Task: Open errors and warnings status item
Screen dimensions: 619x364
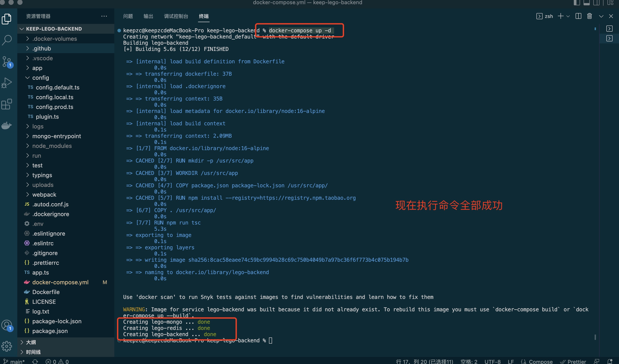Action: click(57, 361)
